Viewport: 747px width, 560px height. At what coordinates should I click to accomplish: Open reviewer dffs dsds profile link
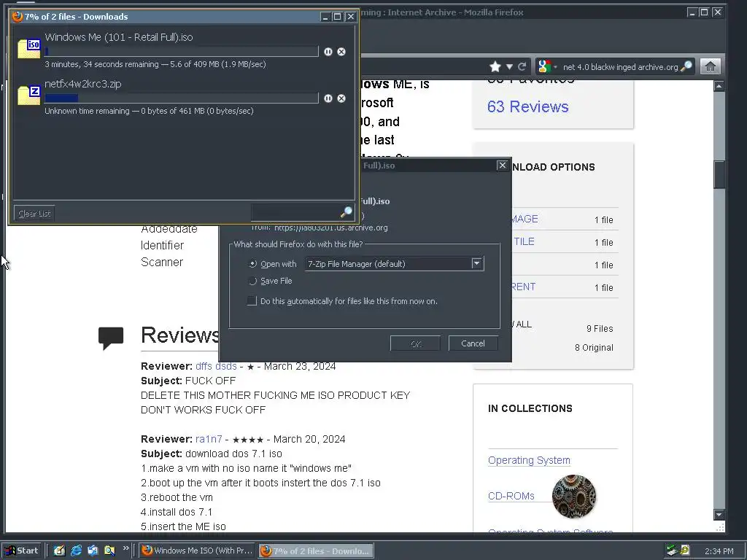216,366
